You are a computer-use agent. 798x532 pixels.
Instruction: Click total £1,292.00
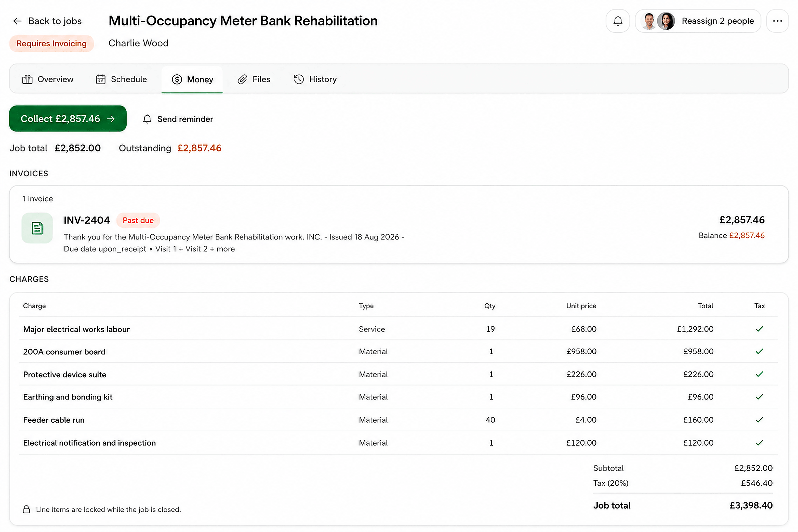[695, 329]
